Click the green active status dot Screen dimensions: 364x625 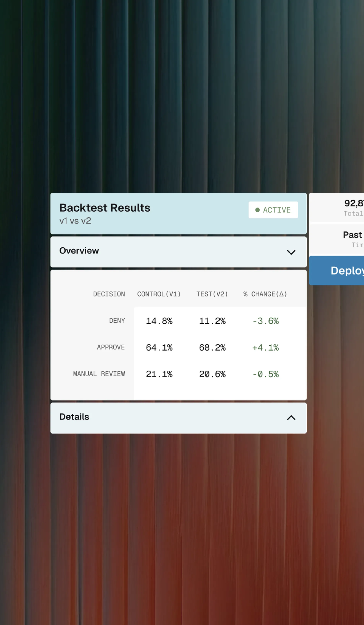click(x=257, y=210)
